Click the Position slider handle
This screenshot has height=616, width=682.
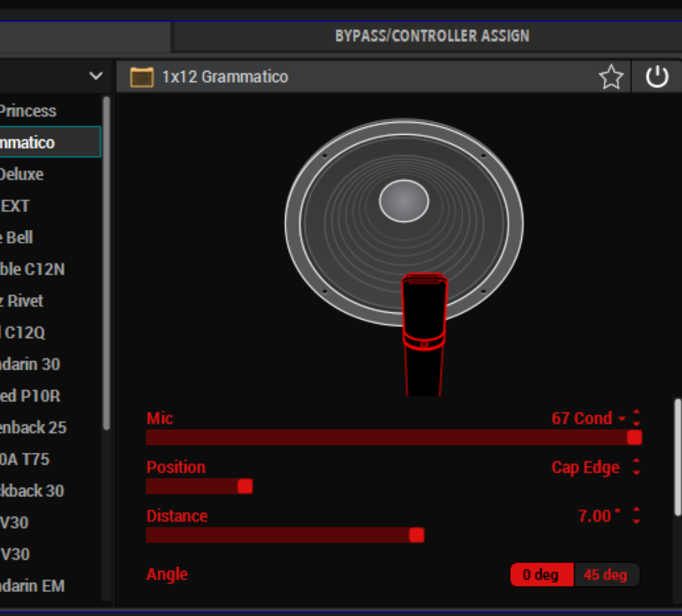click(x=245, y=486)
